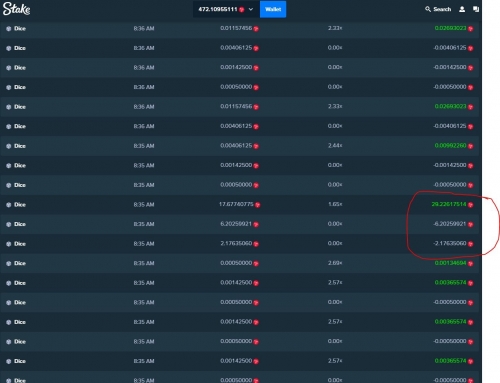
Task: Select the 1.65× multiplier
Action: (335, 204)
